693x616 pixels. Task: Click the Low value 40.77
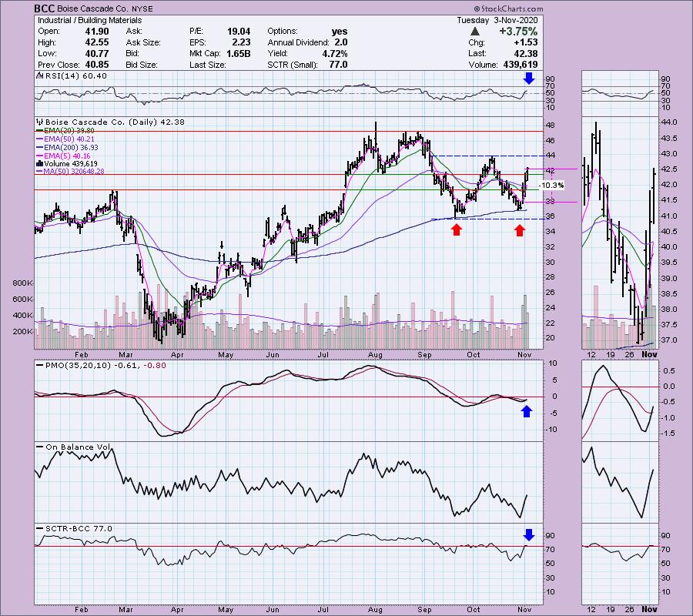pos(97,53)
